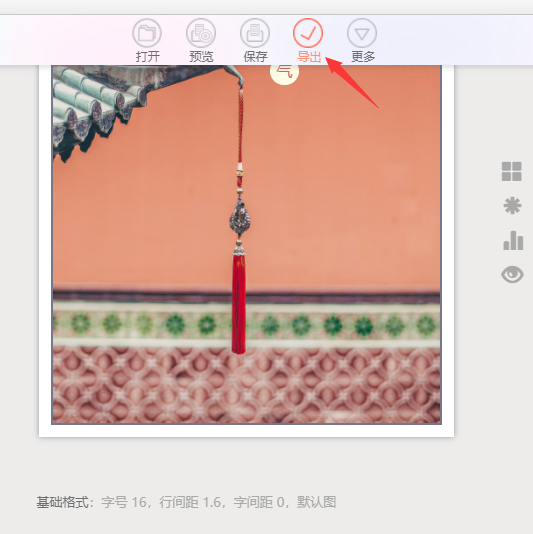Open the 更多 text label menu

[x=363, y=57]
